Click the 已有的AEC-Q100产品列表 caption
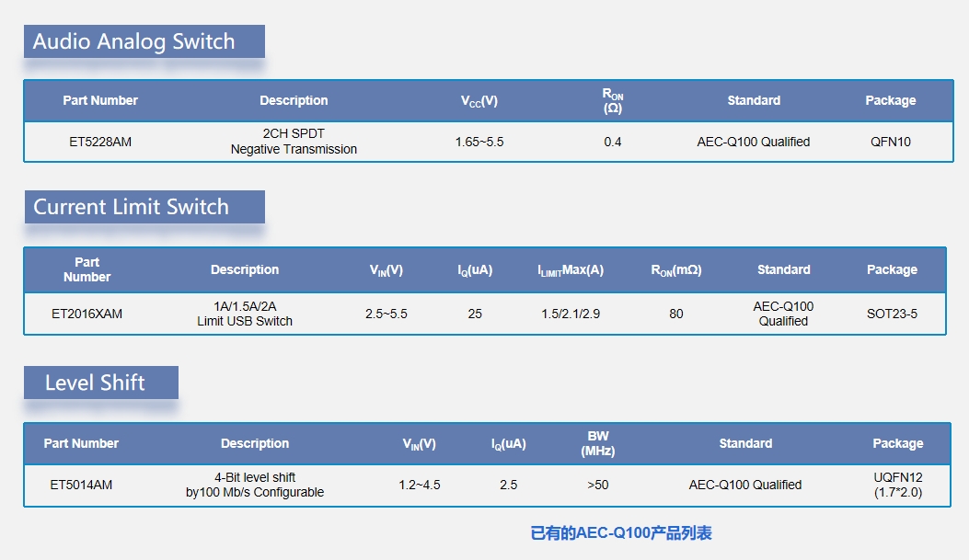This screenshot has height=560, width=969. (x=621, y=532)
